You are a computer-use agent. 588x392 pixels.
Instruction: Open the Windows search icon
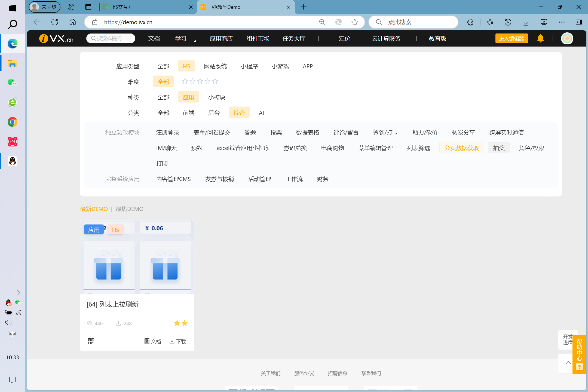[13, 24]
